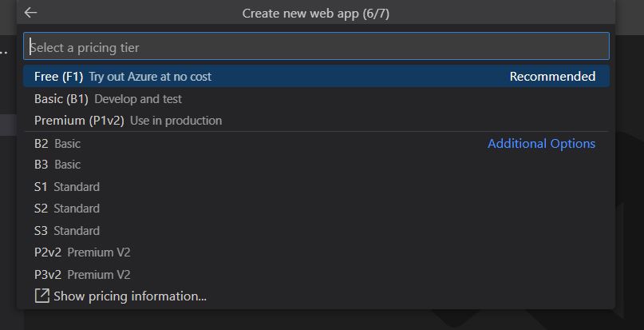Select the Free (F1) pricing tier
The width and height of the screenshot is (644, 330).
click(58, 77)
